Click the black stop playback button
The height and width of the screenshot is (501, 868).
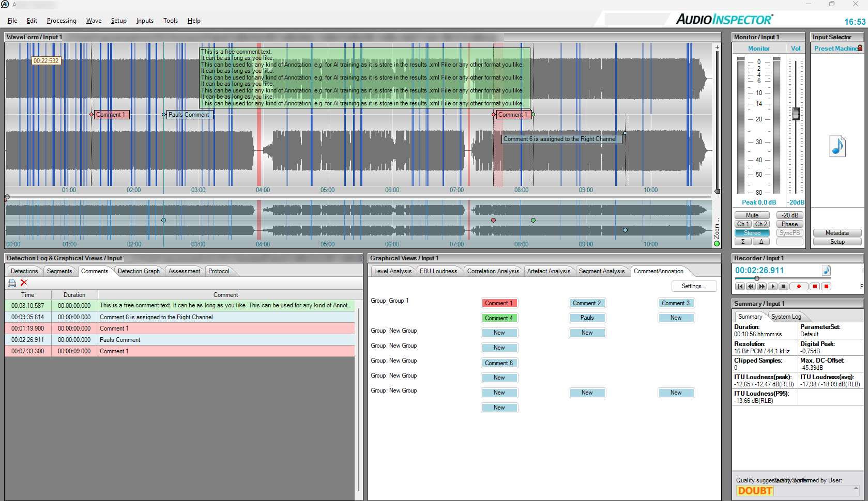784,286
